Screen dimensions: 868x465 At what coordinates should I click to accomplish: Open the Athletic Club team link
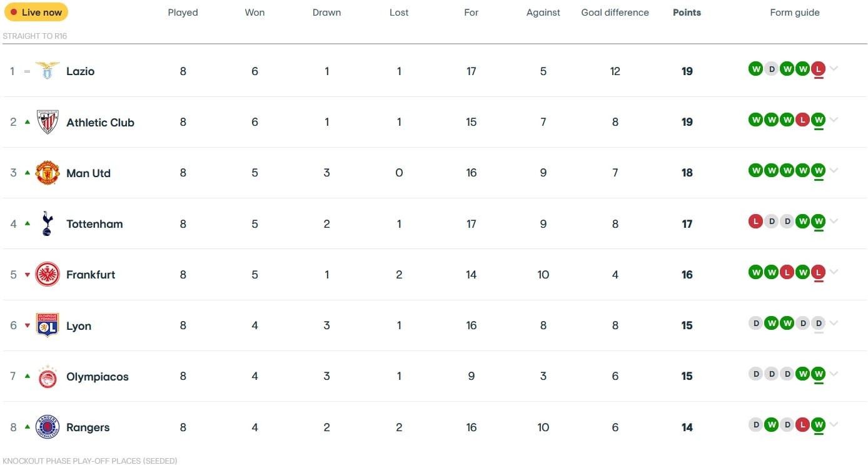tap(100, 123)
